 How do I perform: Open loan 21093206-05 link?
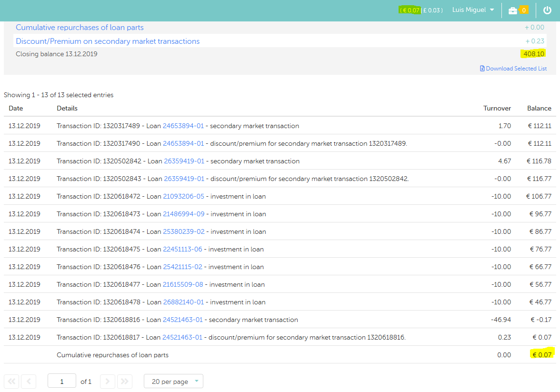coord(183,196)
